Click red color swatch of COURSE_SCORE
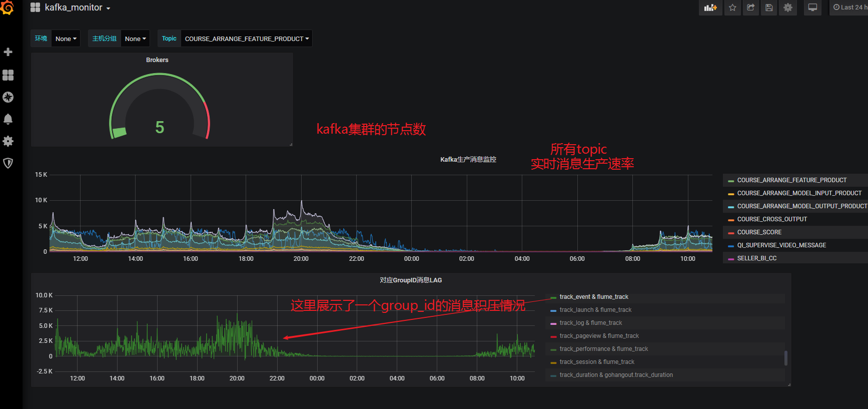The image size is (868, 409). point(731,233)
